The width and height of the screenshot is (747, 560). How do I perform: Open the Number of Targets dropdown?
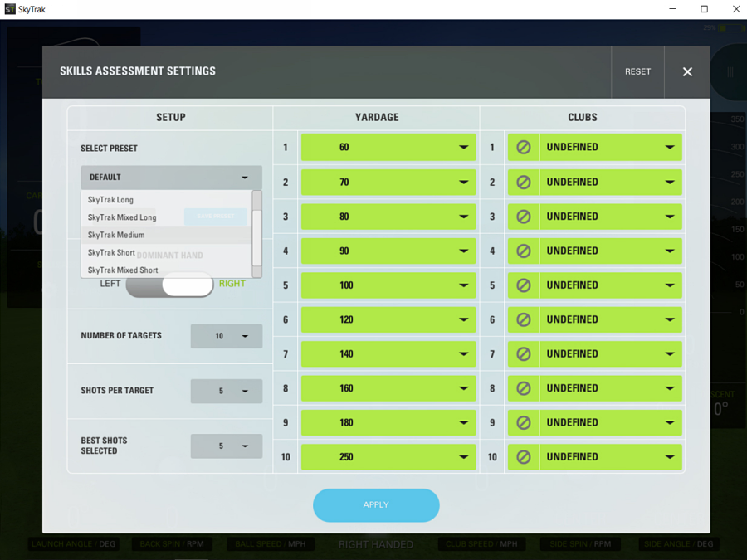[x=227, y=336]
